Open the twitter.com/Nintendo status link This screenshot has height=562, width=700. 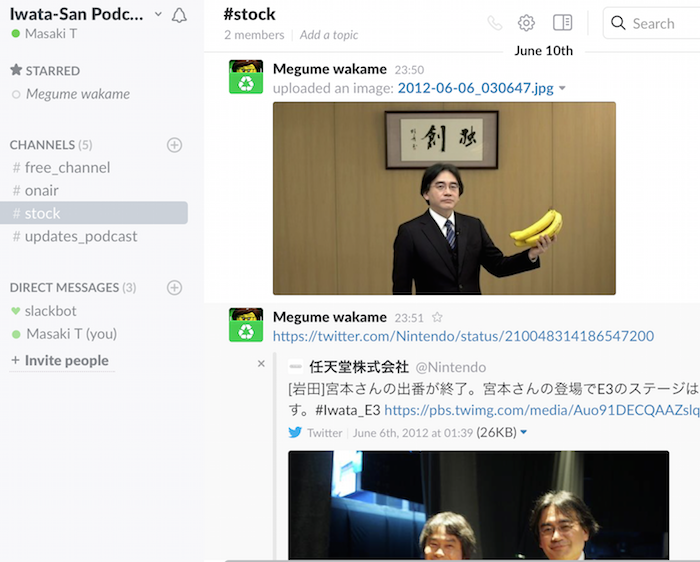pyautogui.click(x=463, y=336)
